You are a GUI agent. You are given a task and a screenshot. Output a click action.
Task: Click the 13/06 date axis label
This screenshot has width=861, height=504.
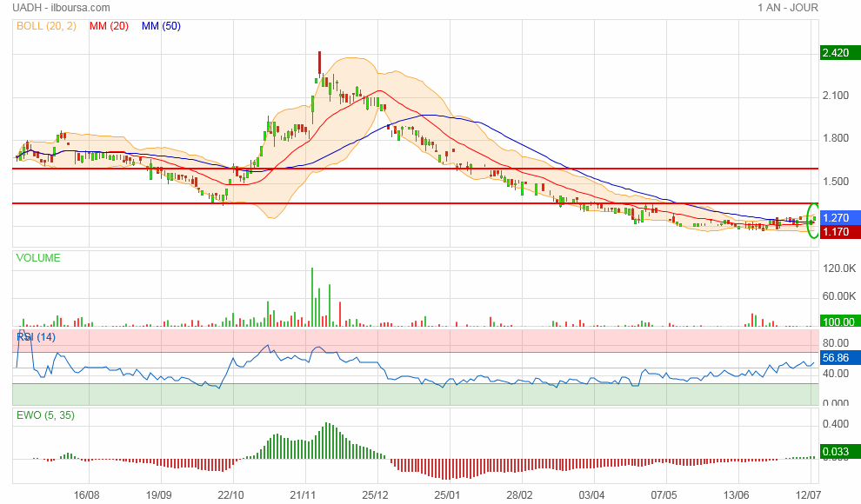(737, 495)
